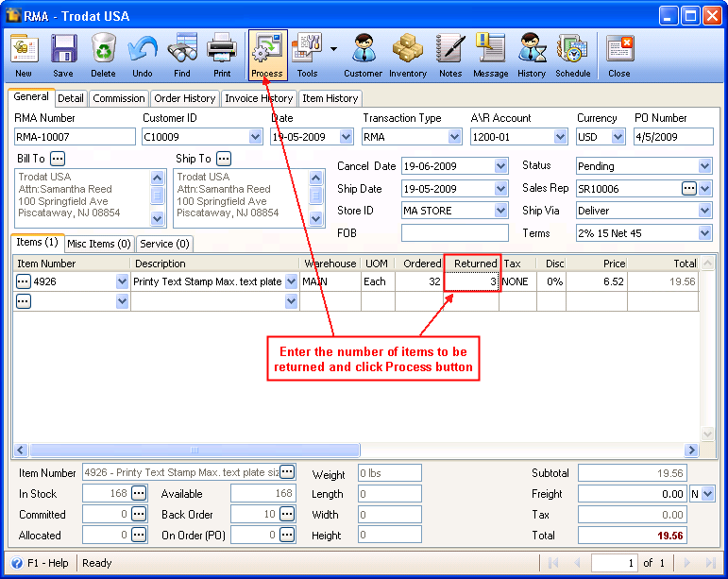Expand the Transaction Type dropdown
This screenshot has height=579, width=728.
click(454, 137)
